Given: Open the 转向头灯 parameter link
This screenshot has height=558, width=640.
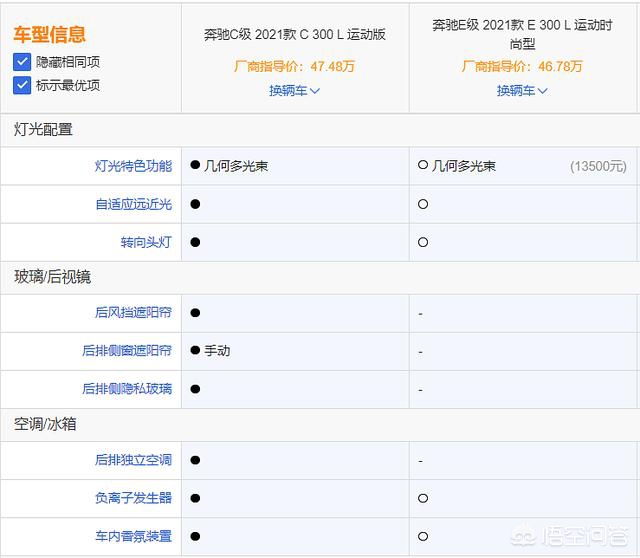Looking at the screenshot, I should click(x=146, y=242).
